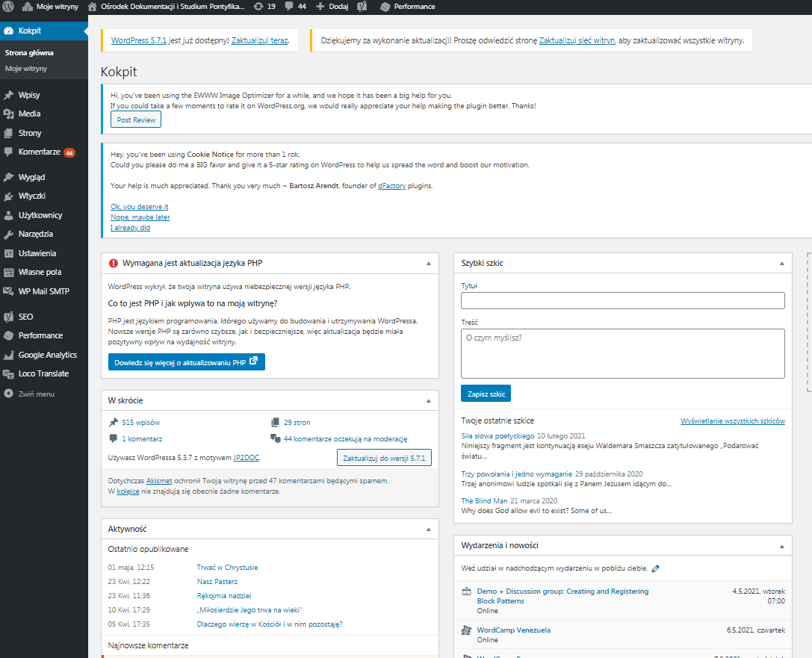Open post Rękojmia nadziei
The width and height of the screenshot is (812, 658).
coord(223,596)
